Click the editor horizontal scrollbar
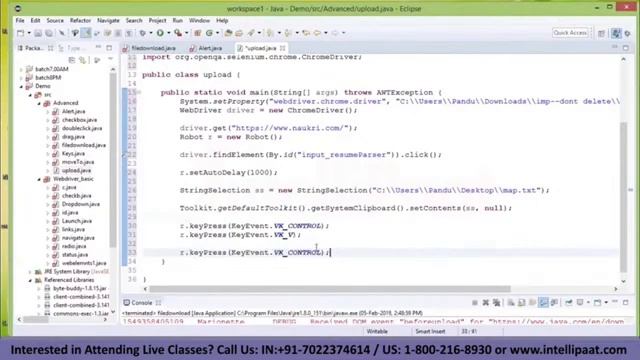 (x=329, y=289)
